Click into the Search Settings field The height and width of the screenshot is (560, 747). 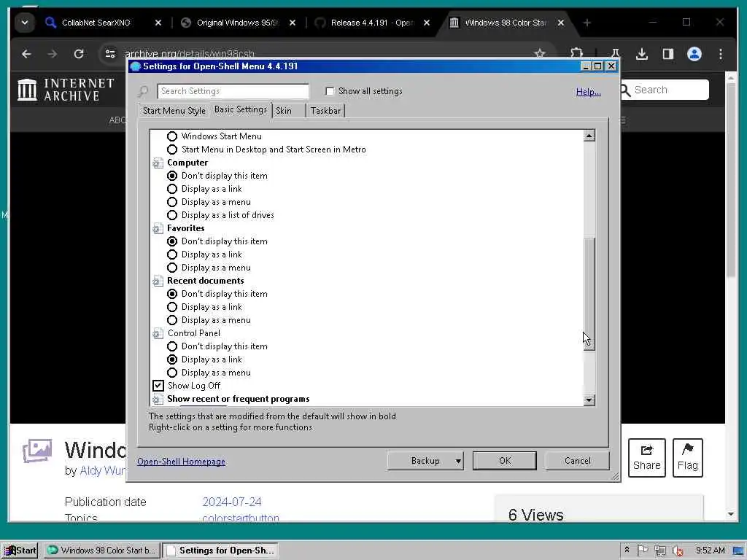233,91
